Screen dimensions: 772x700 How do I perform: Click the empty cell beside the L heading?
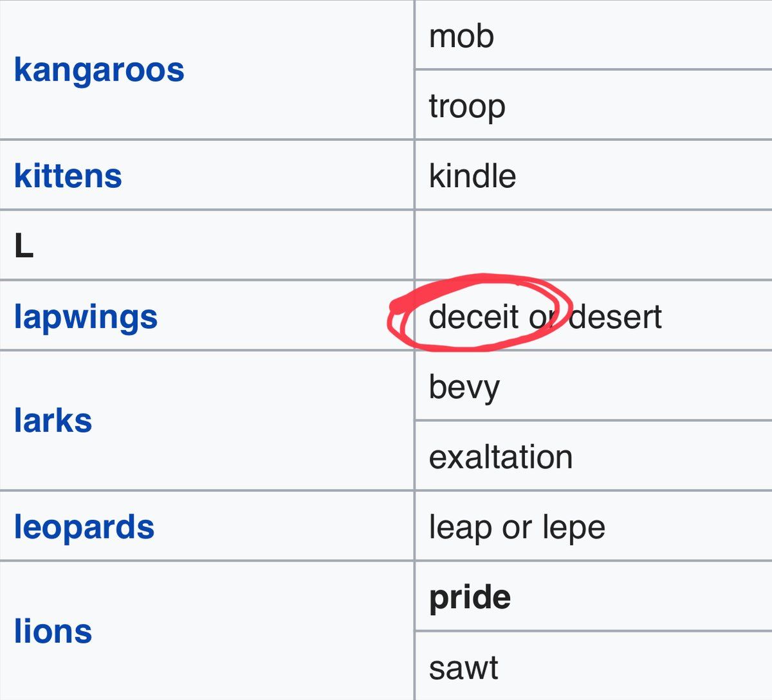pyautogui.click(x=592, y=245)
